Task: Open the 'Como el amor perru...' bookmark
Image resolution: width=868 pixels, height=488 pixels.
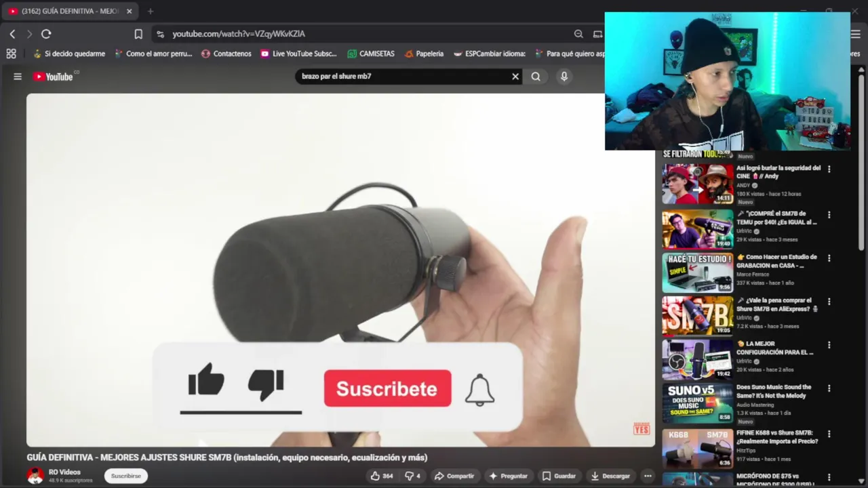Action: [153, 54]
